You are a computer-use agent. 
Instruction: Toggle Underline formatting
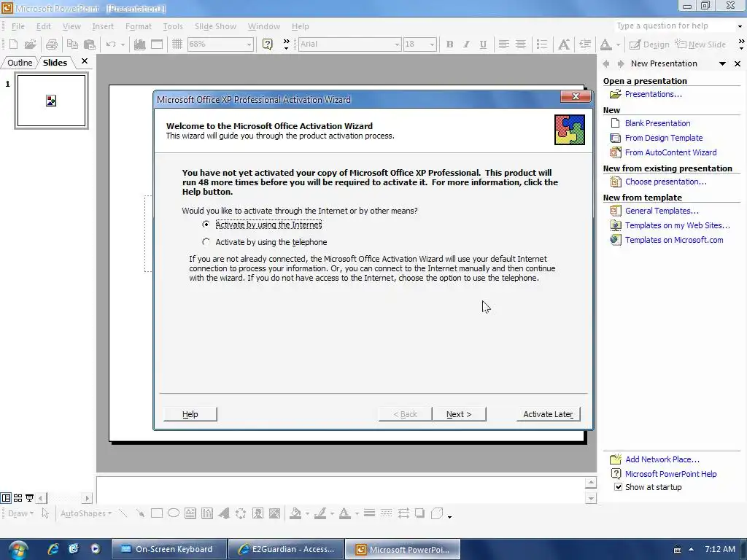point(483,44)
